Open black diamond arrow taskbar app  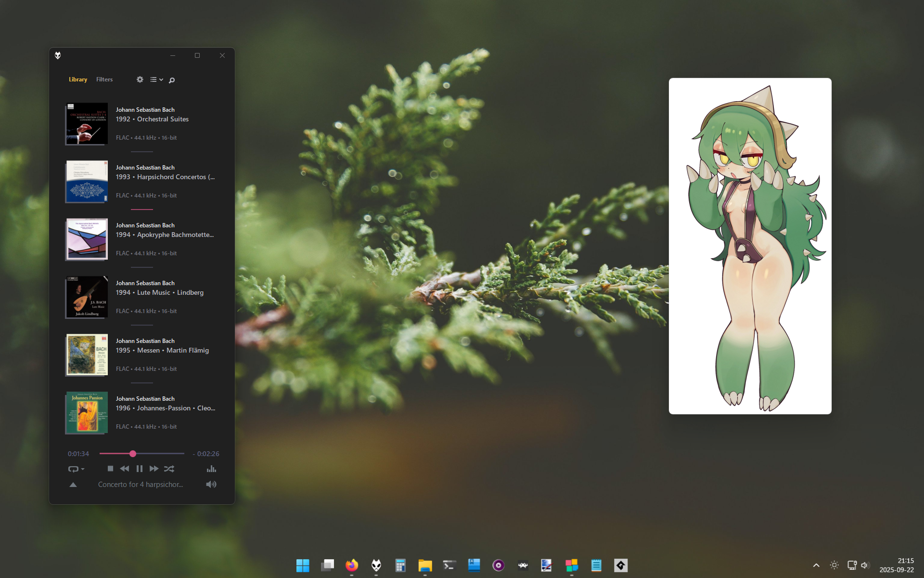(x=621, y=565)
